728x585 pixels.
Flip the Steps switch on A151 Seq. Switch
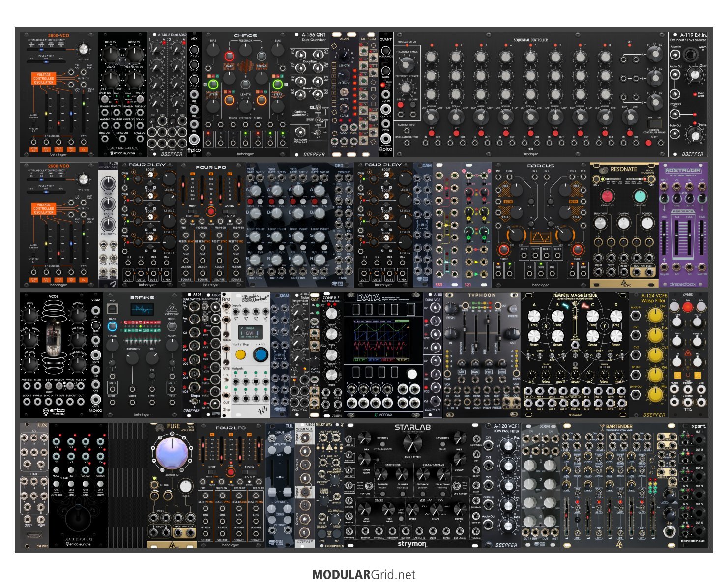[196, 402]
